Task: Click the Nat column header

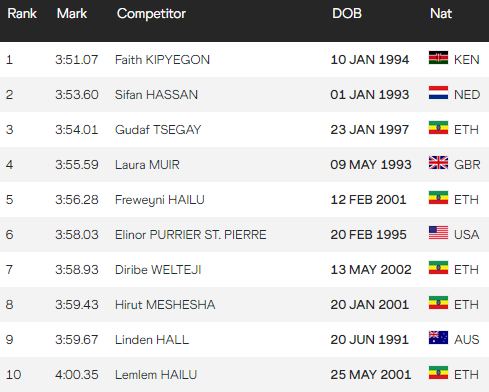Action: 441,14
